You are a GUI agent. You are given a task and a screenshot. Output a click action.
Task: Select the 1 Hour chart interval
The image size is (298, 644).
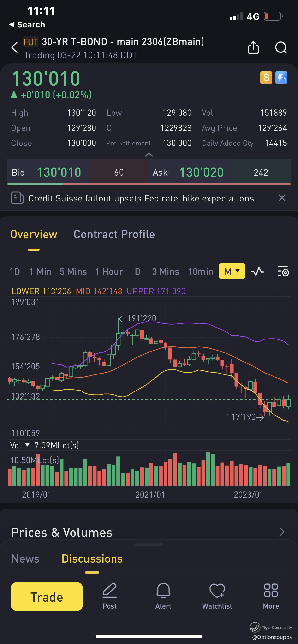coord(109,272)
